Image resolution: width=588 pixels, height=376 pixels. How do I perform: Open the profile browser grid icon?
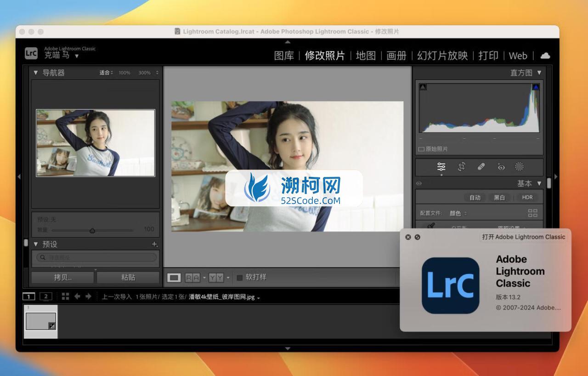(x=533, y=213)
